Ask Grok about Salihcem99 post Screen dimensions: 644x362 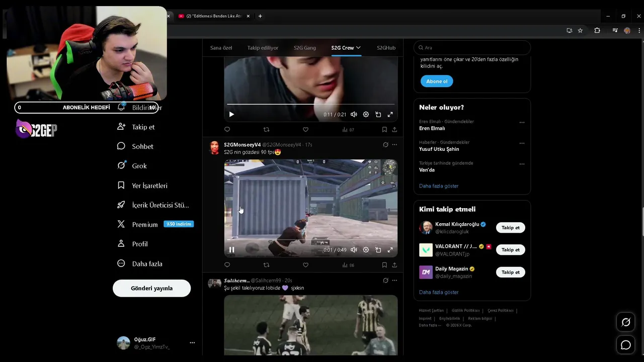[385, 281]
